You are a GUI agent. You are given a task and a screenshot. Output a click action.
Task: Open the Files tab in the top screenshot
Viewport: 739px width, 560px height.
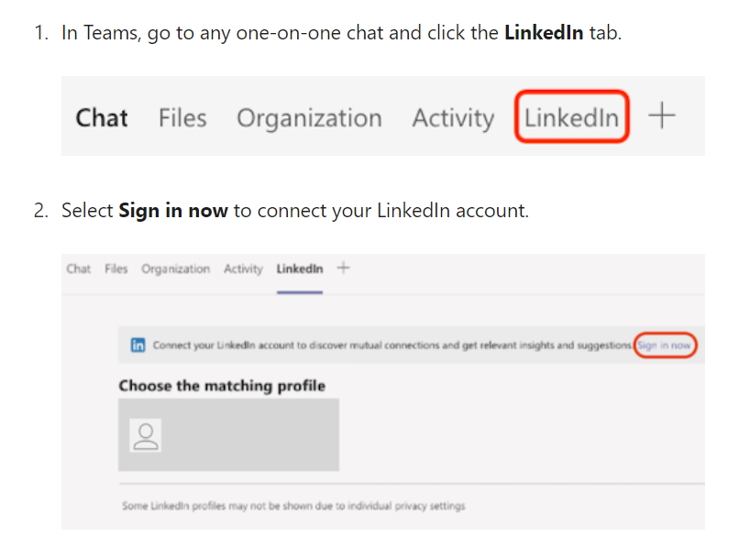click(182, 117)
